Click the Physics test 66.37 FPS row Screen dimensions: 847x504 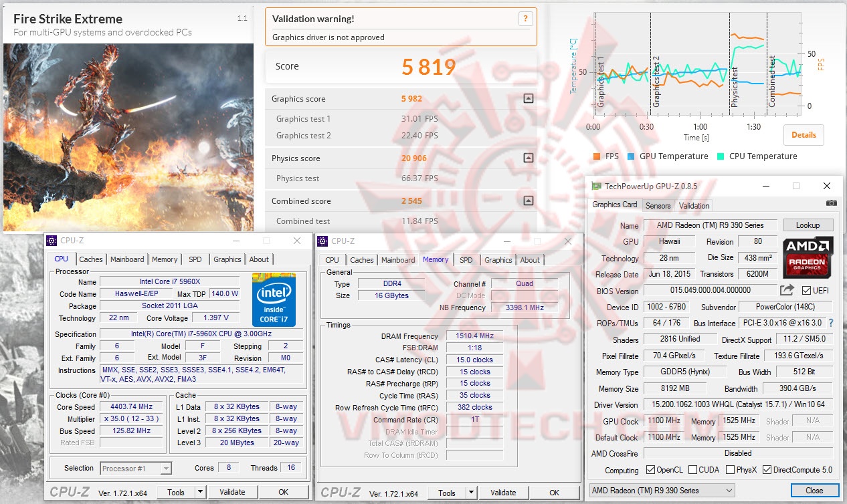401,178
